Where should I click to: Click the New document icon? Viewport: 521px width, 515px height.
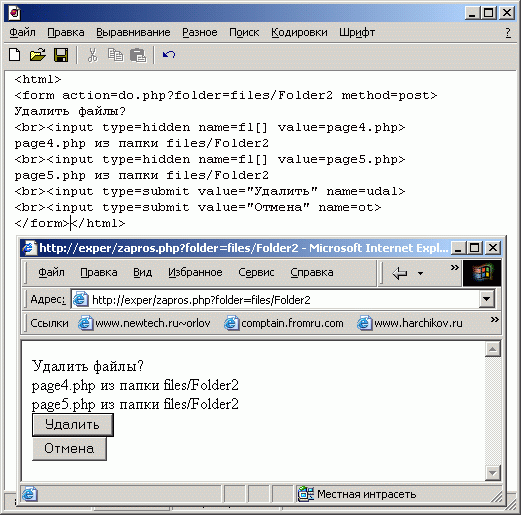point(14,55)
